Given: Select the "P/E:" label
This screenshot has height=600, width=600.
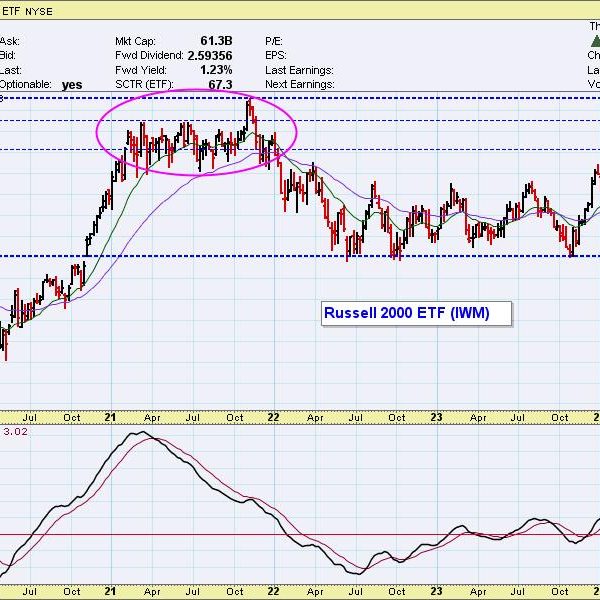Looking at the screenshot, I should (274, 41).
